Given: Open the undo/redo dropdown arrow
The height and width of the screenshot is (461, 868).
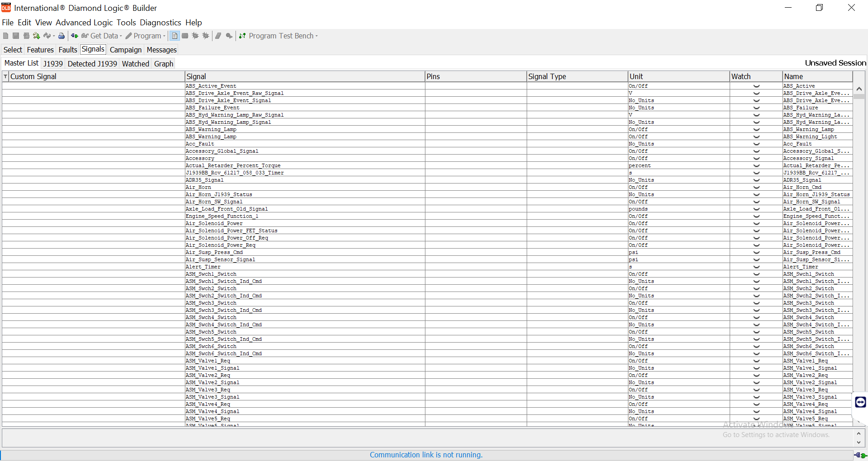Looking at the screenshot, I should 54,36.
